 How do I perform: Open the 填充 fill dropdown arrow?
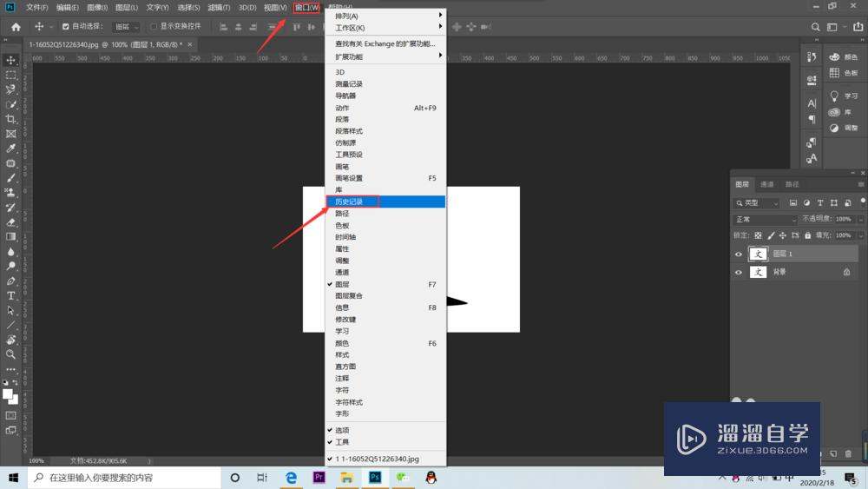pyautogui.click(x=861, y=235)
